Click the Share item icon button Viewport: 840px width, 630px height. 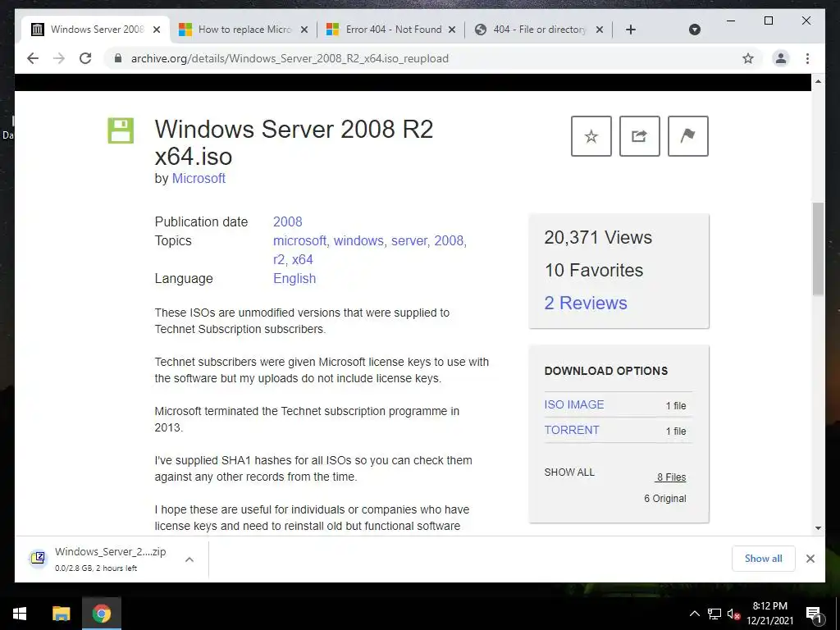pos(639,136)
